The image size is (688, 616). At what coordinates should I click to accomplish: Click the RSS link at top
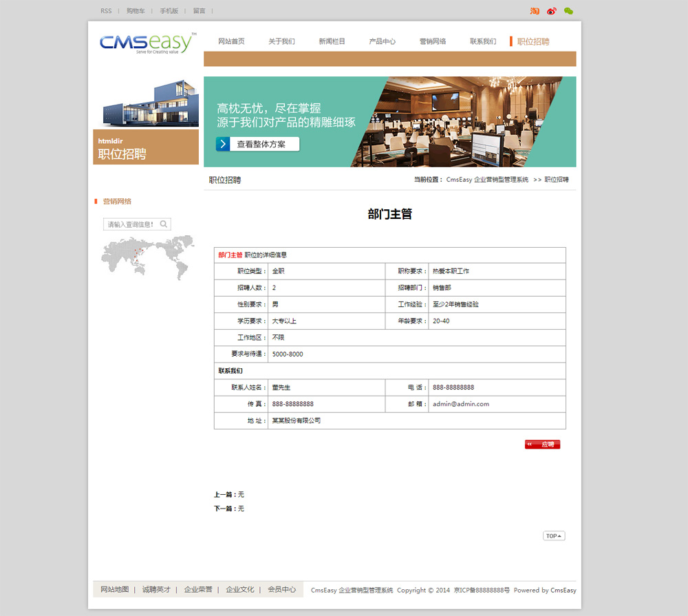[x=106, y=11]
